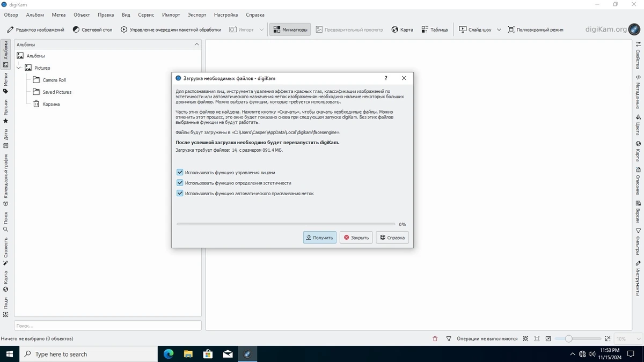The height and width of the screenshot is (362, 644).
Task: Open the batch queue manager (Управление очередями)
Action: point(171,29)
